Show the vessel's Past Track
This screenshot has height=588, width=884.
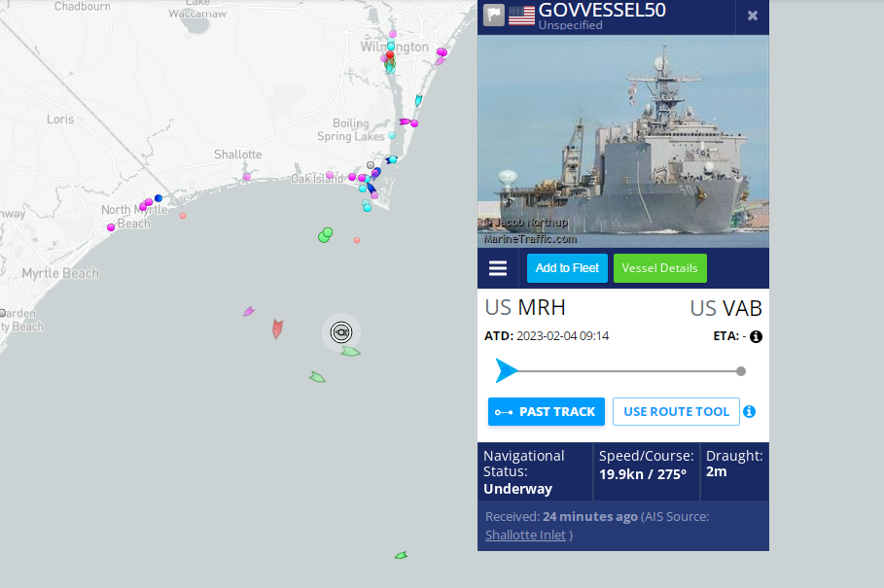[x=547, y=412]
